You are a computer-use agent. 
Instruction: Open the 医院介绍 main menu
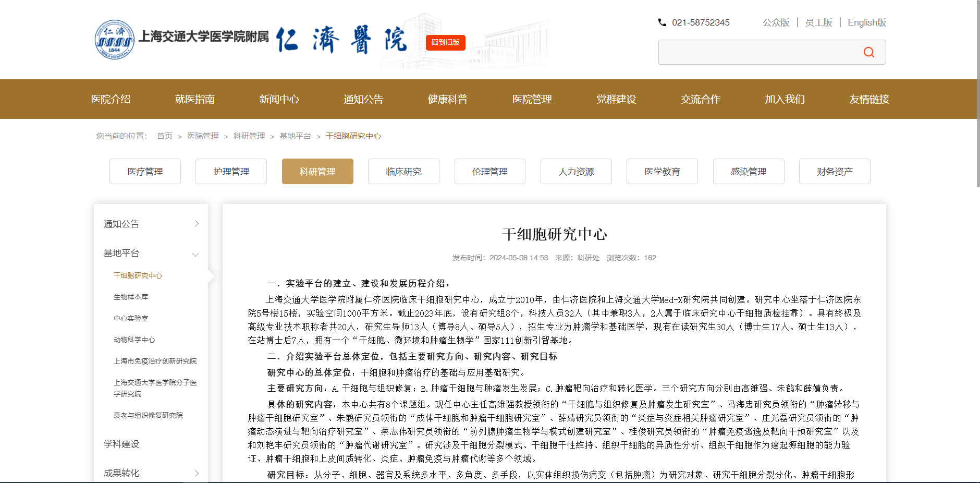[111, 99]
